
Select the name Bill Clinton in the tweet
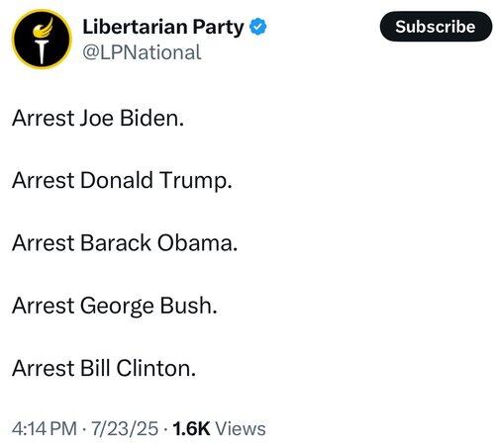pos(138,368)
